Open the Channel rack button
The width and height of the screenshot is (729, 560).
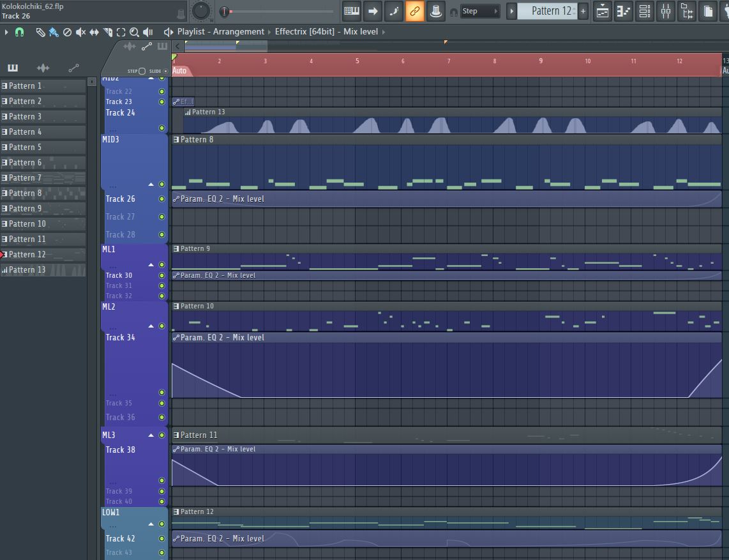tap(645, 11)
